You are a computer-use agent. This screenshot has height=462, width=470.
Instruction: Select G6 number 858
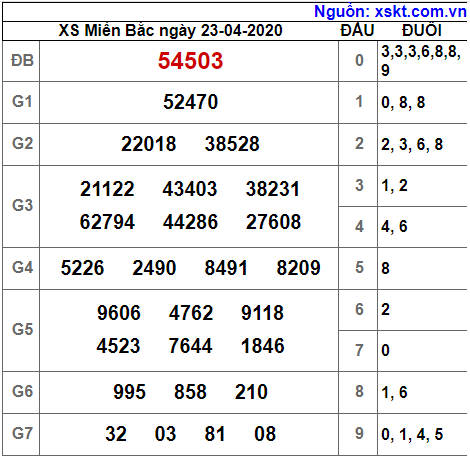click(x=190, y=392)
